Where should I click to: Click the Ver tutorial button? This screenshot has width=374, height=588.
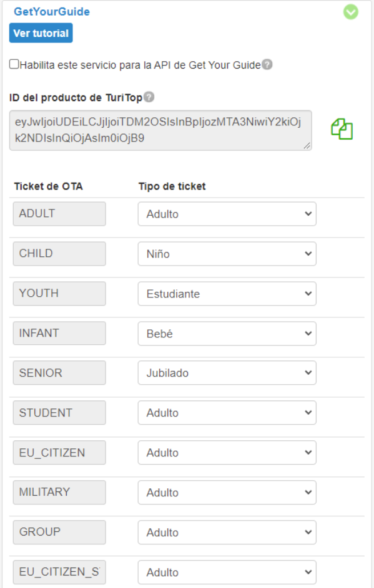41,33
